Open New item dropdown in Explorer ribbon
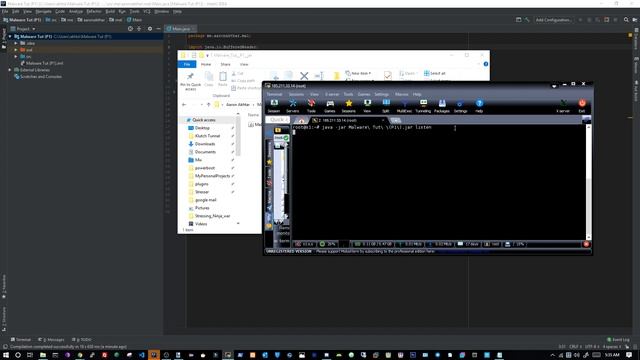The width and height of the screenshot is (640, 360). coord(358,73)
